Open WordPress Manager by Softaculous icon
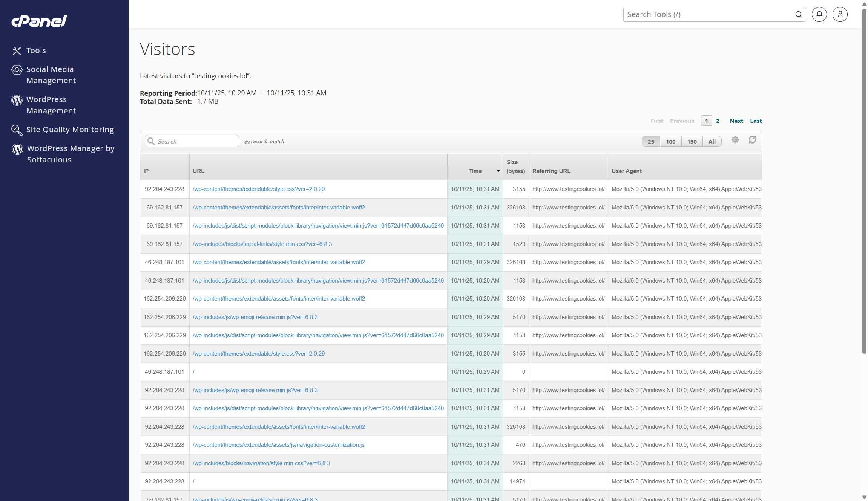This screenshot has width=868, height=501. [x=17, y=149]
